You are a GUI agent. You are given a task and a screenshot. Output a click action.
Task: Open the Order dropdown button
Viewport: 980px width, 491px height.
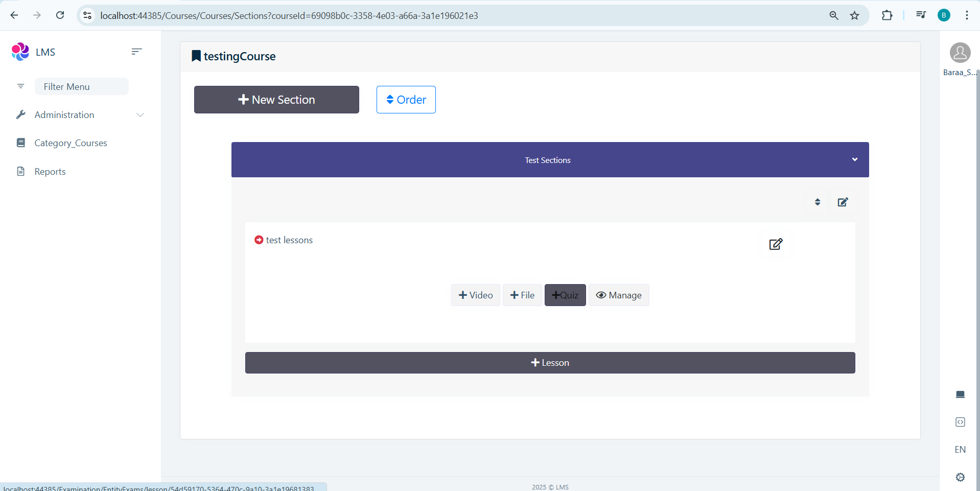click(x=405, y=100)
